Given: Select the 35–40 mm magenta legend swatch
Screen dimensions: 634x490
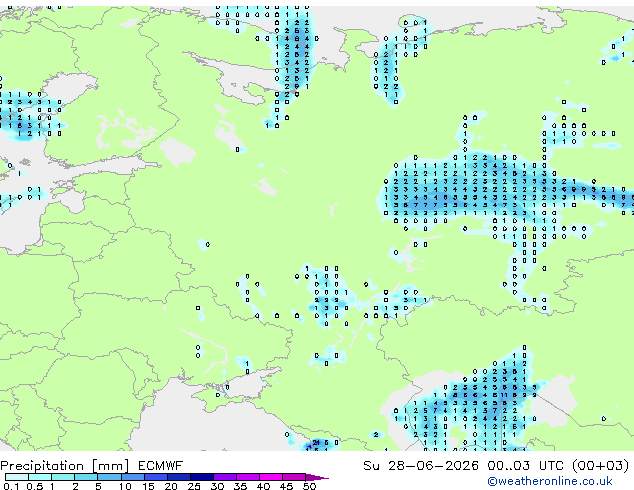Looking at the screenshot, I should (x=248, y=477).
